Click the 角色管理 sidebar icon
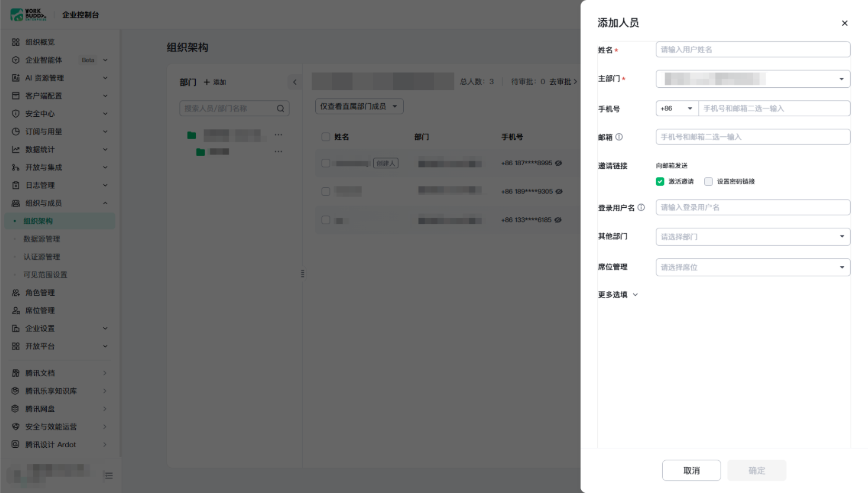The image size is (868, 493). coord(16,293)
